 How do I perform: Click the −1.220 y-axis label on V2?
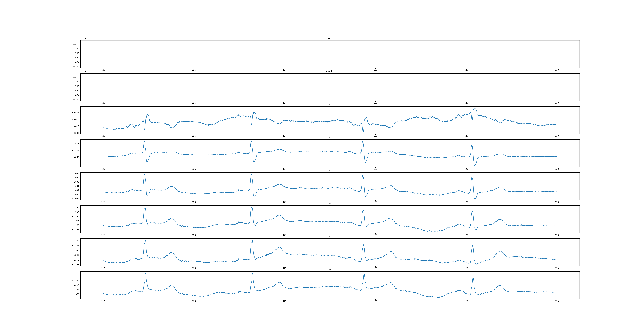pos(76,144)
